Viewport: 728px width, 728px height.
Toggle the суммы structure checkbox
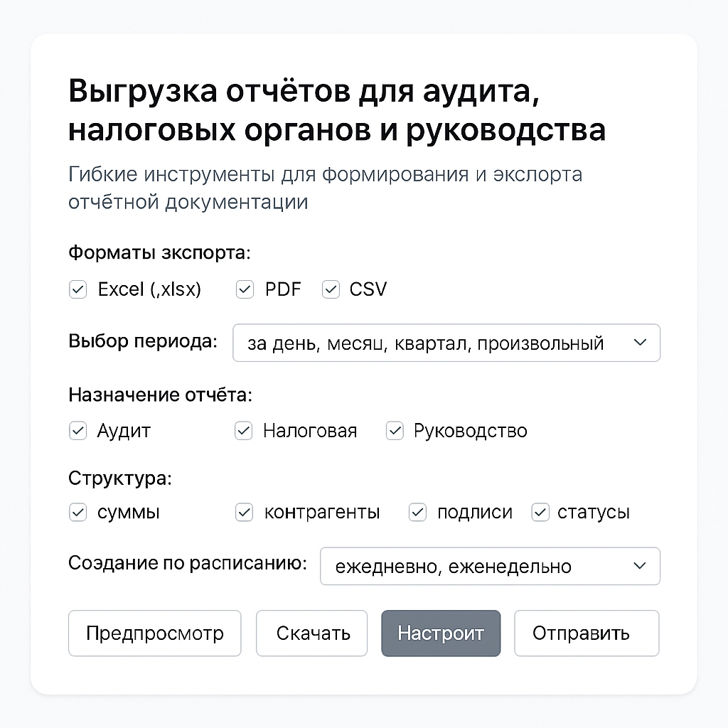point(77,513)
